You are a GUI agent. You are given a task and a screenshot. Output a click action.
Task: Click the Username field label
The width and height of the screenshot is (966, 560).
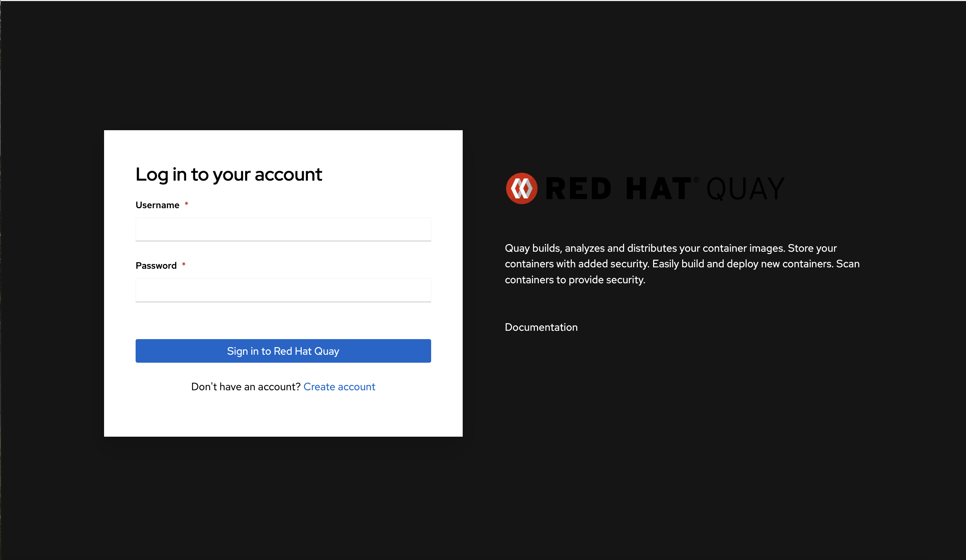(x=157, y=205)
